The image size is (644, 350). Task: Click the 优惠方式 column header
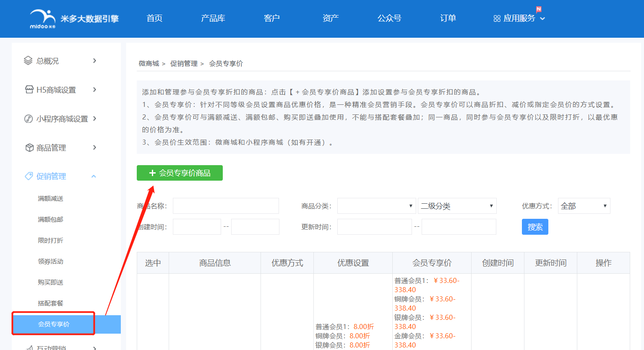(287, 263)
